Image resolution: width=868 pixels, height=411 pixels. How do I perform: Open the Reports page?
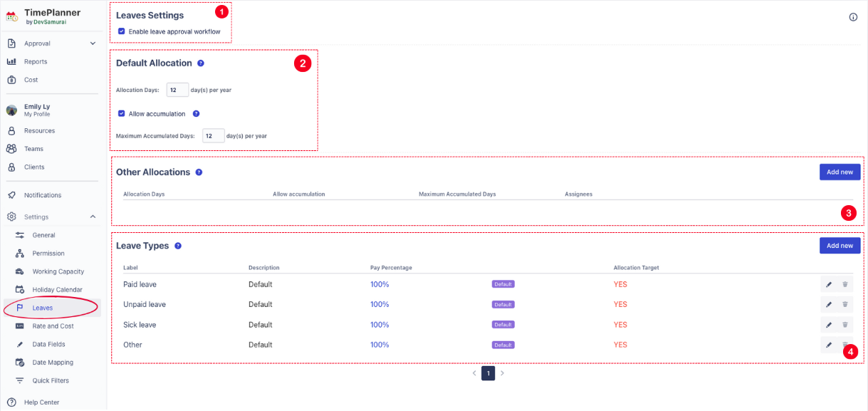36,62
